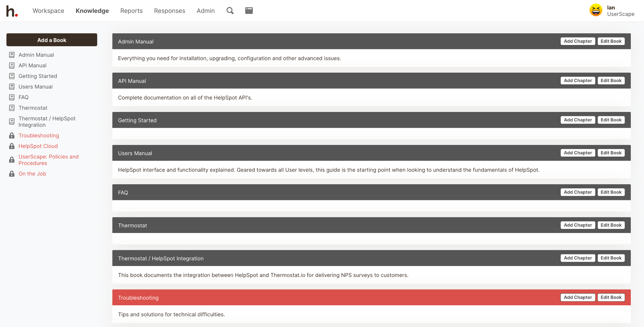Click the lock icon beside UserScape: Policies
644x327 pixels.
coord(12,160)
